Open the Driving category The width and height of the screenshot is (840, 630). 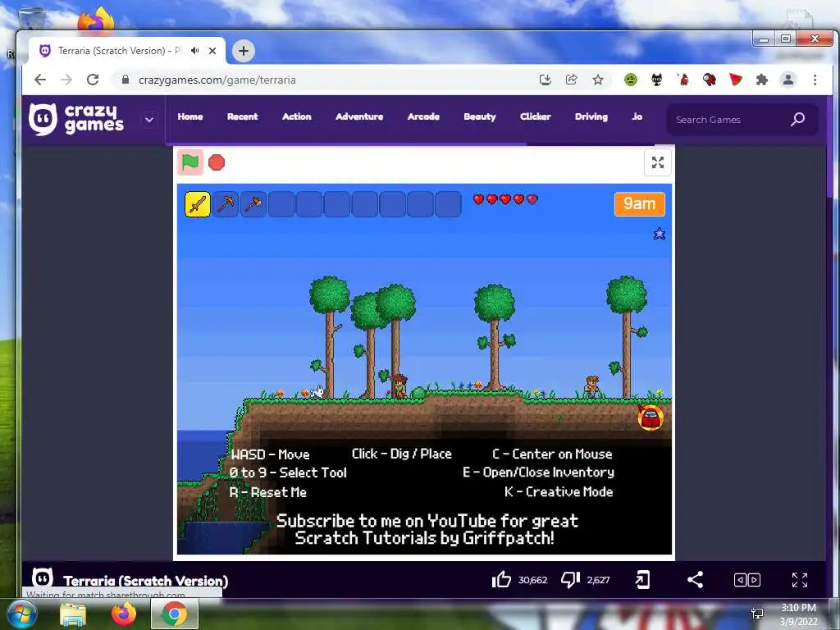coord(591,116)
